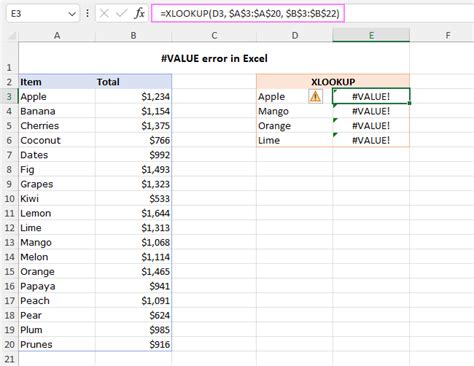Select the $1,644 Lemon total cell
The height and width of the screenshot is (366, 474).
tap(133, 213)
